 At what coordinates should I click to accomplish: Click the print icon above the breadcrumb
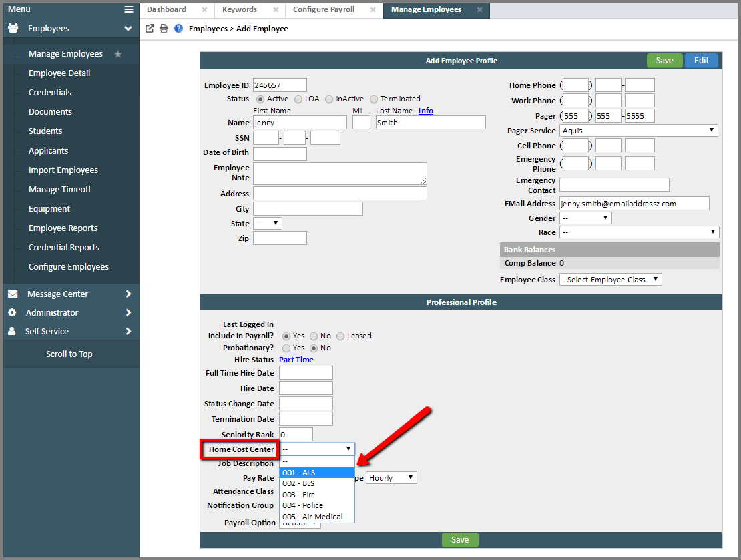164,29
